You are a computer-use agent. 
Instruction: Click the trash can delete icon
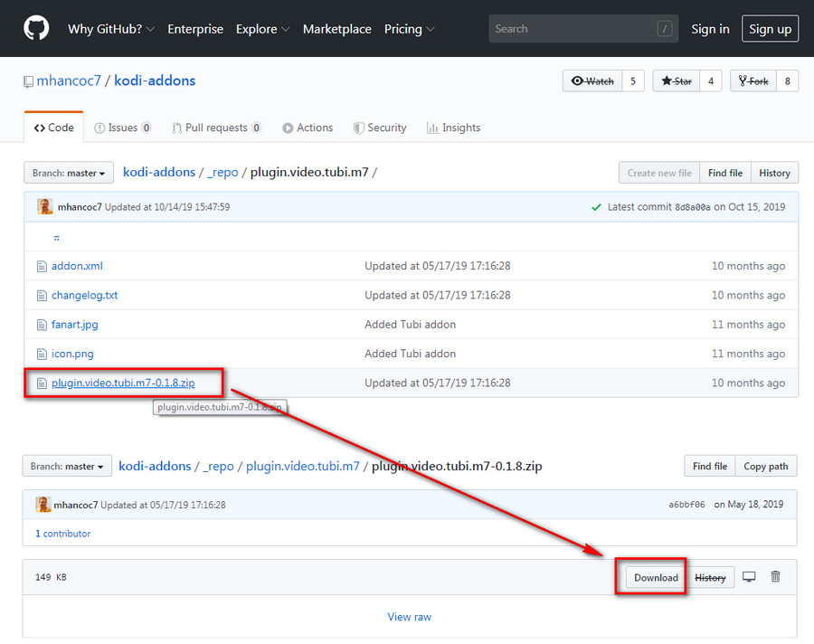pyautogui.click(x=775, y=576)
